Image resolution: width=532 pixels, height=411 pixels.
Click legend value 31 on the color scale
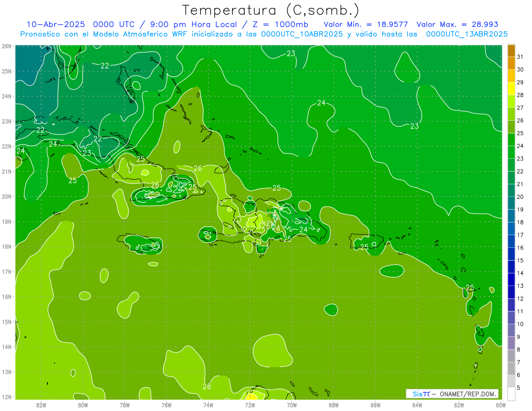(x=520, y=57)
